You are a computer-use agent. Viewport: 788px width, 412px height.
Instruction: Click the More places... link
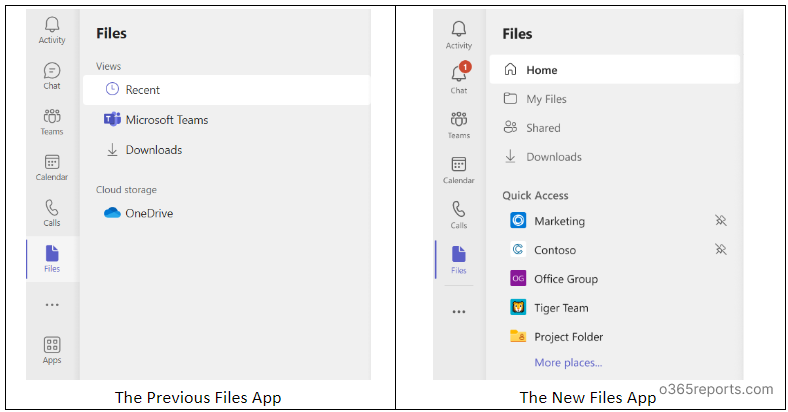pyautogui.click(x=568, y=363)
